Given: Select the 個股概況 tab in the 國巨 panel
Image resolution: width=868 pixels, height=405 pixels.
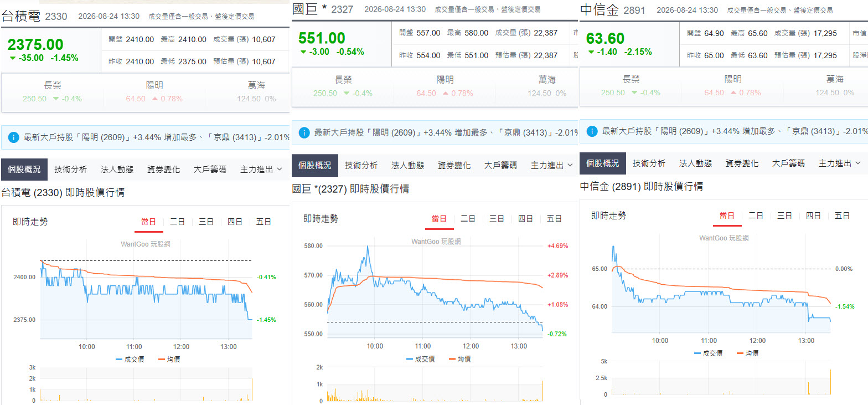Looking at the screenshot, I should pos(315,165).
